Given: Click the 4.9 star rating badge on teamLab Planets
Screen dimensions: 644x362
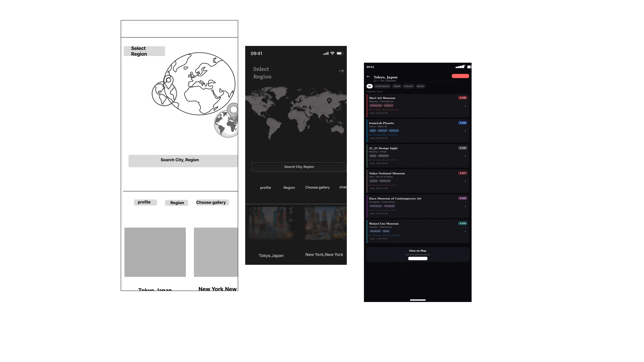Looking at the screenshot, I should click(x=463, y=123).
